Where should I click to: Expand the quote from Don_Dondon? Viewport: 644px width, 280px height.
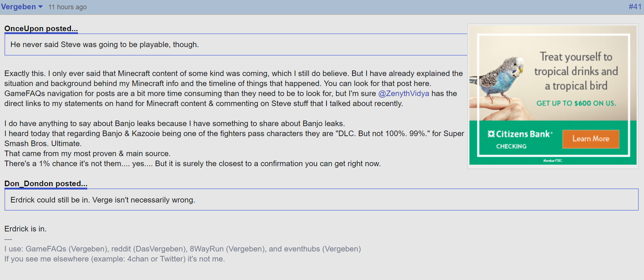(x=45, y=184)
